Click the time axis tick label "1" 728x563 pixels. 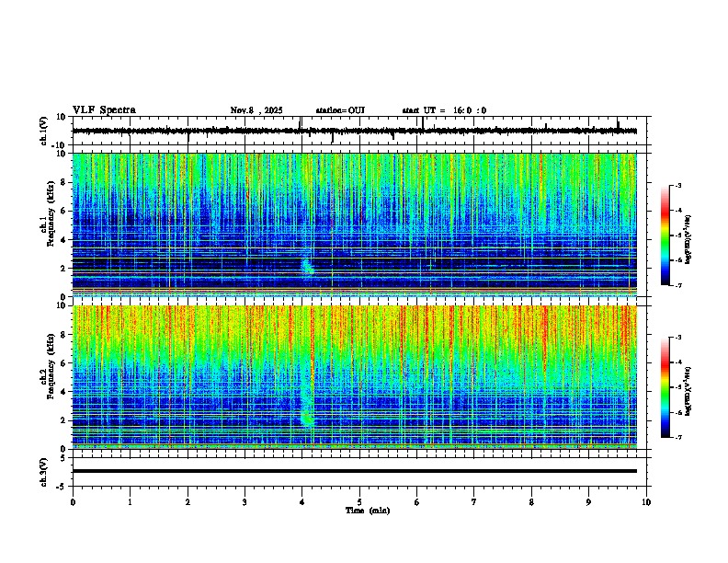pyautogui.click(x=130, y=502)
